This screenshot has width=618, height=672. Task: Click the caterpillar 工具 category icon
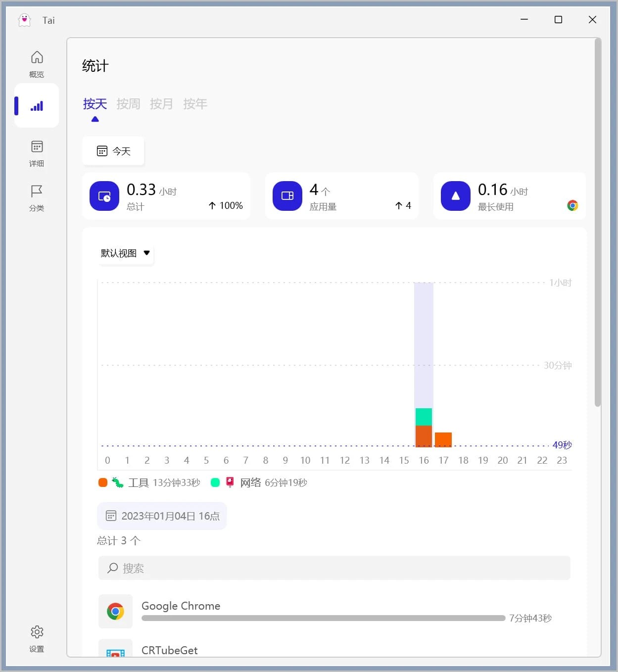tap(118, 482)
